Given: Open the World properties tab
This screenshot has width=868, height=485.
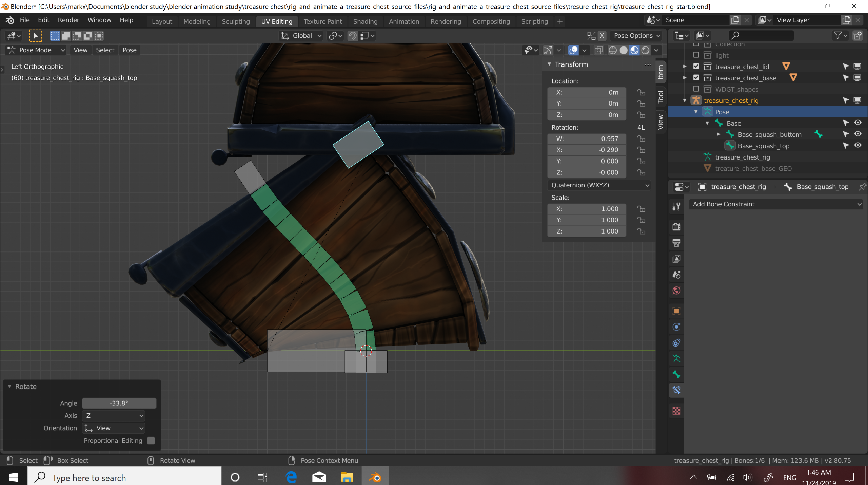Looking at the screenshot, I should [x=676, y=291].
